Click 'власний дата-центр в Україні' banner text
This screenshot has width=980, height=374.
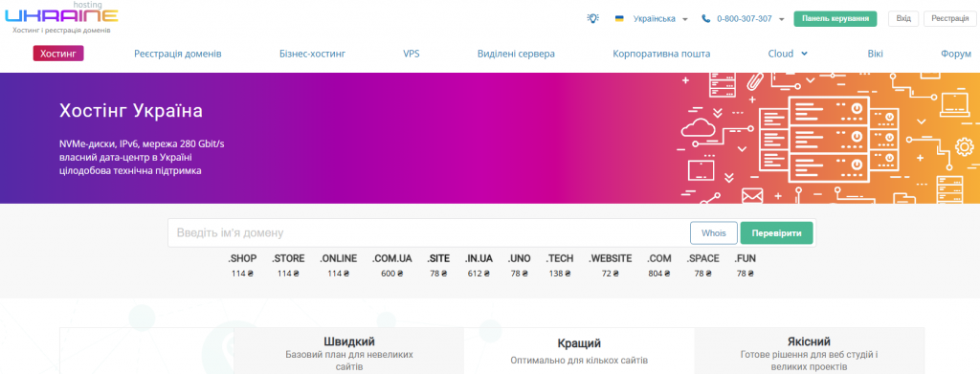(x=125, y=157)
